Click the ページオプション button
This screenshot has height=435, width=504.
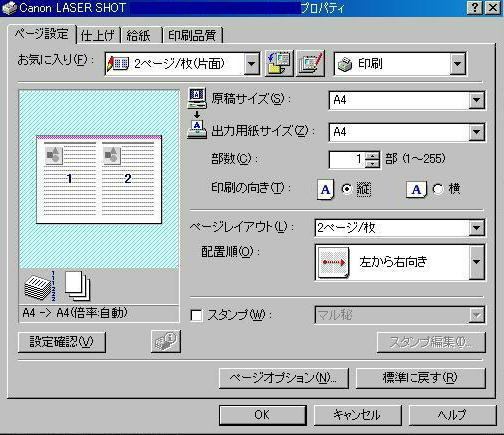tap(284, 378)
